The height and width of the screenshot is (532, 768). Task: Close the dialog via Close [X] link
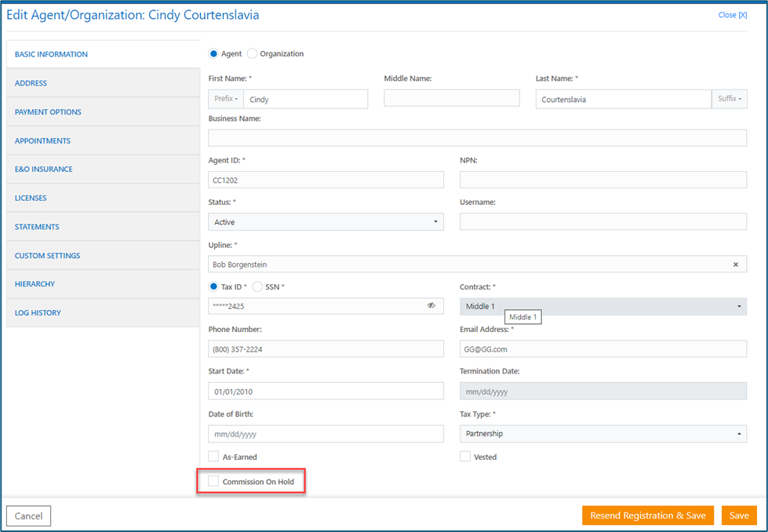point(732,15)
